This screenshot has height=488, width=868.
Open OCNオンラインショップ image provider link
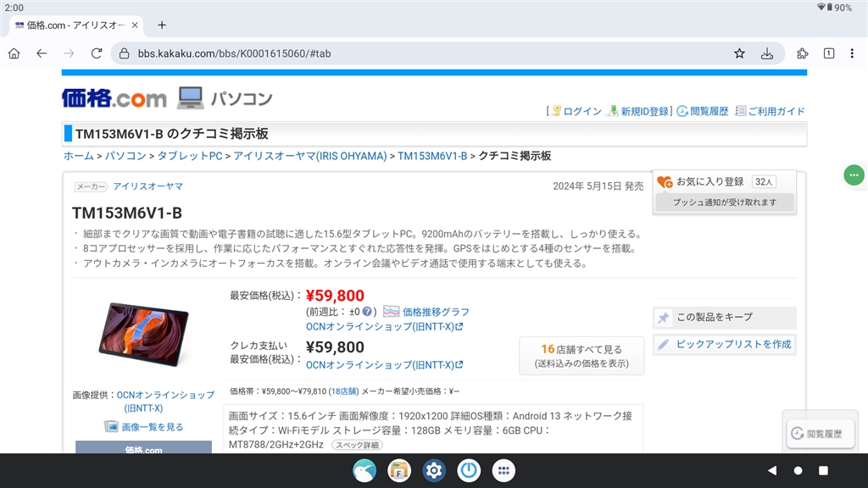(165, 401)
